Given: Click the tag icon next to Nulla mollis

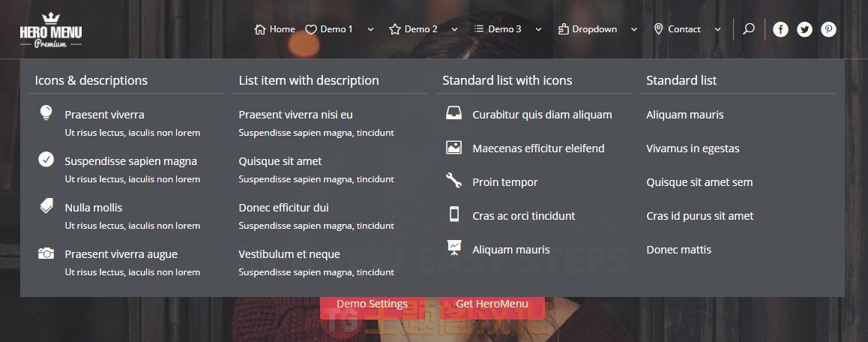Looking at the screenshot, I should (46, 205).
